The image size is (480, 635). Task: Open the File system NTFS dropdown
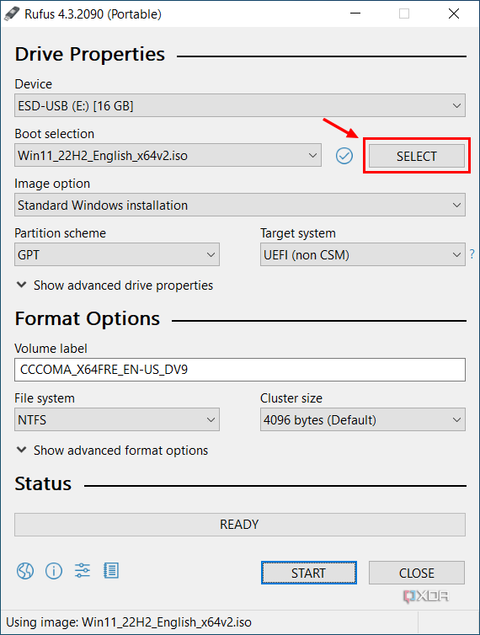click(117, 420)
